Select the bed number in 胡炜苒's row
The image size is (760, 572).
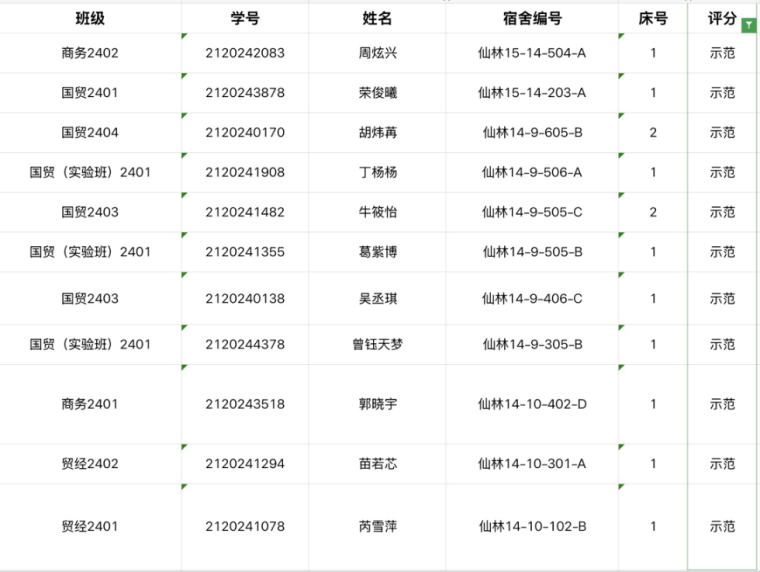pos(653,132)
